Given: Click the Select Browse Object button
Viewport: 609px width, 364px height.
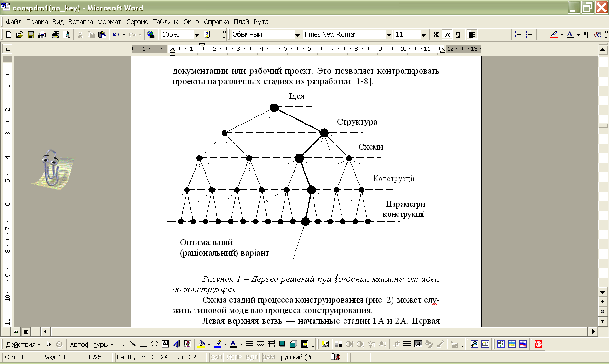Looking at the screenshot, I should (x=603, y=311).
